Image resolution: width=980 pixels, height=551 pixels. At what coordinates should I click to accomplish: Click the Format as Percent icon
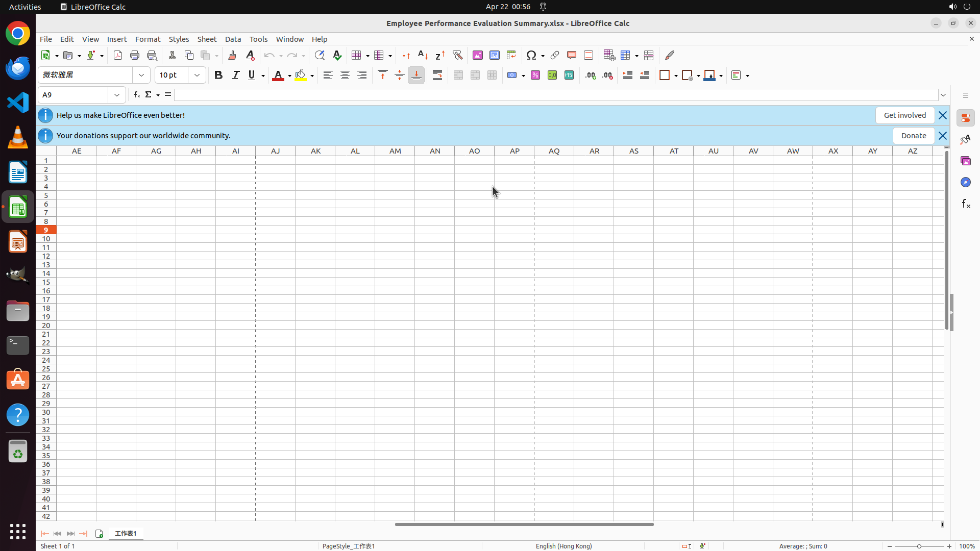pos(535,76)
